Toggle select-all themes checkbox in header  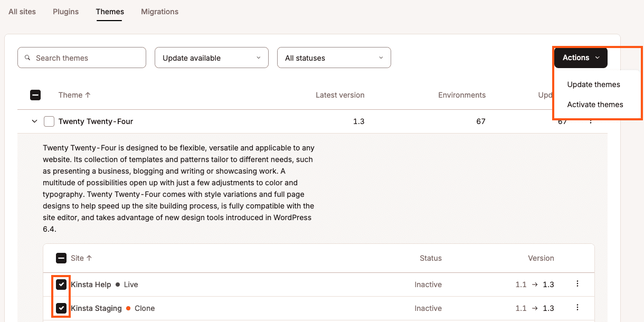pyautogui.click(x=35, y=95)
